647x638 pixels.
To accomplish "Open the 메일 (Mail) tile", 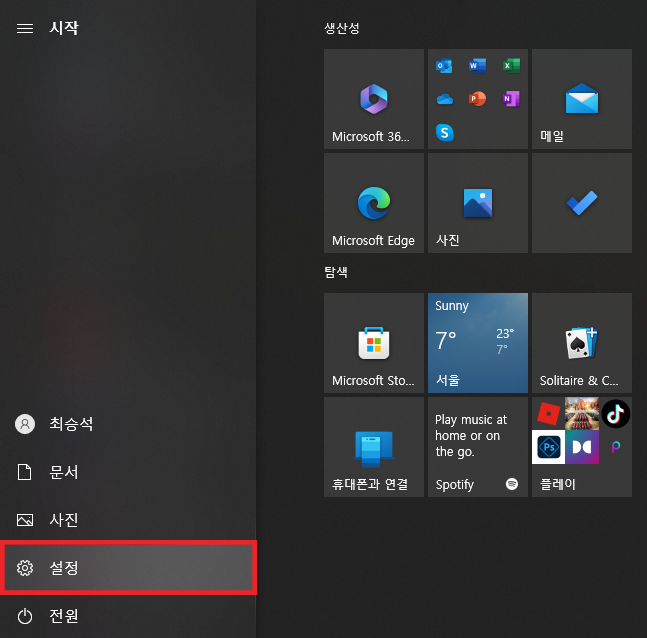I will tap(581, 99).
